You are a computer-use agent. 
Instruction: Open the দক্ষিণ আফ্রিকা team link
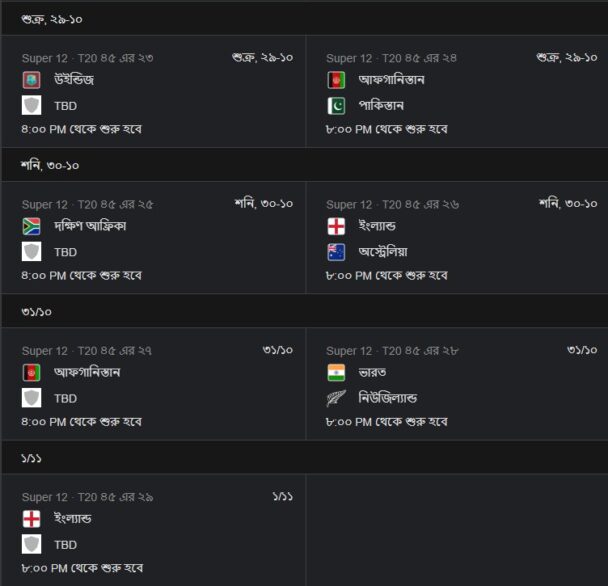click(x=90, y=226)
